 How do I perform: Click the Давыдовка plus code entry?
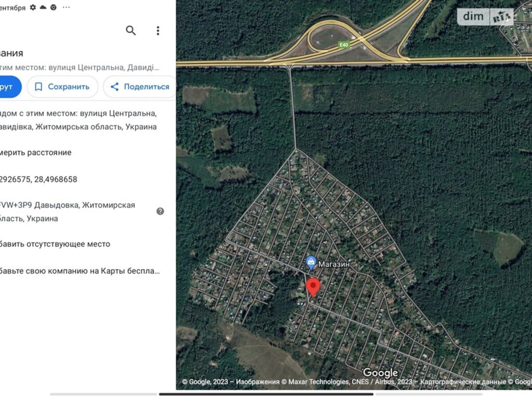(67, 212)
